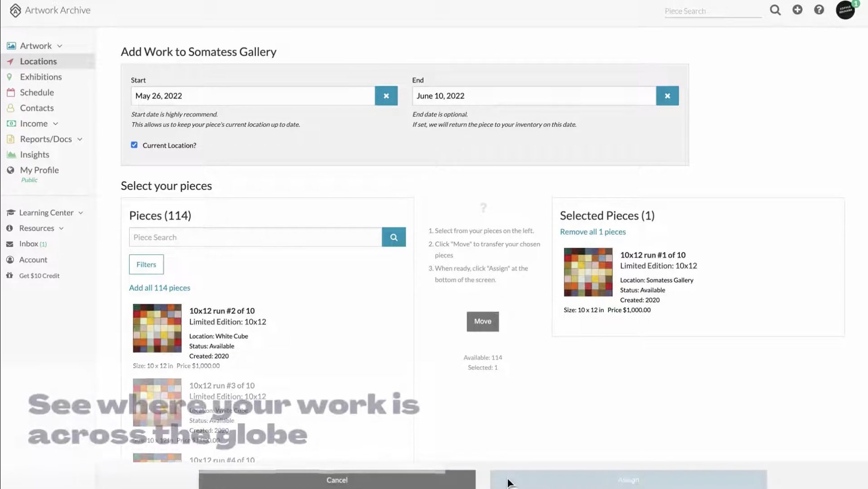Click the plus add icon in header
Image resolution: width=868 pixels, height=489 pixels.
(797, 9)
